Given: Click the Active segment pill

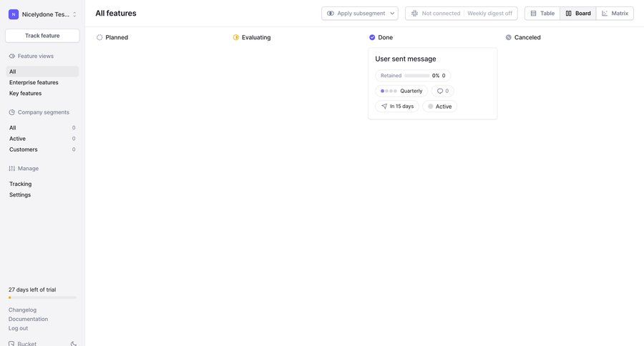Looking at the screenshot, I should tap(440, 107).
